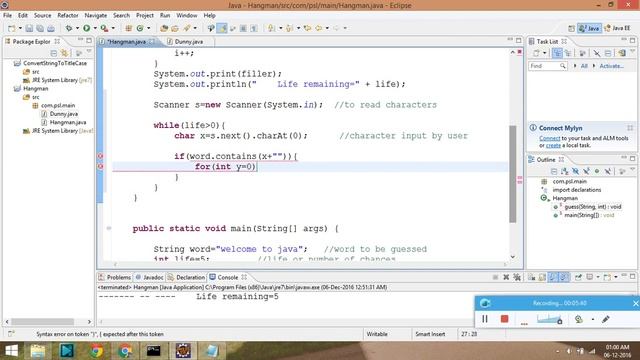Screen dimensions: 640x360
Task: Select com.psl.main package in Package Explorer
Action: [x=58, y=105]
